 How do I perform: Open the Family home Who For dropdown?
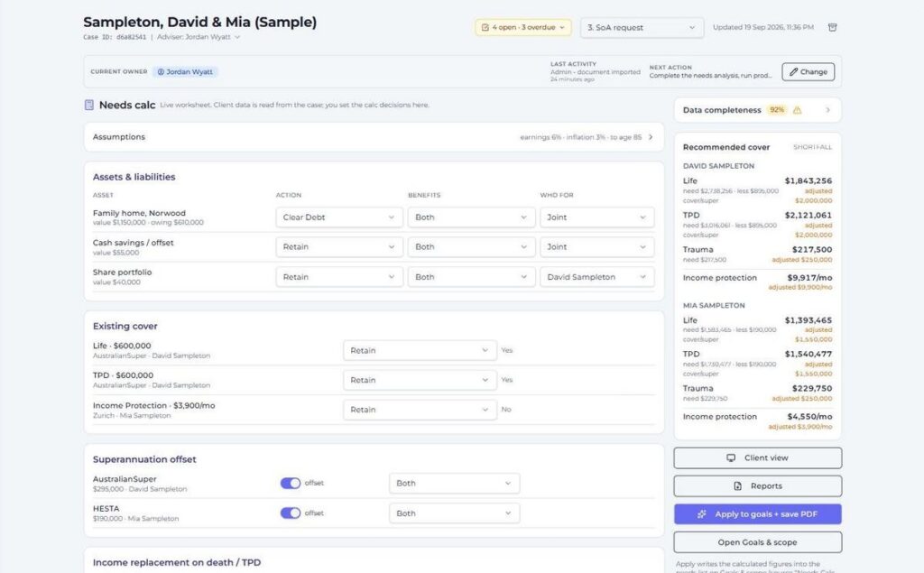coord(597,217)
